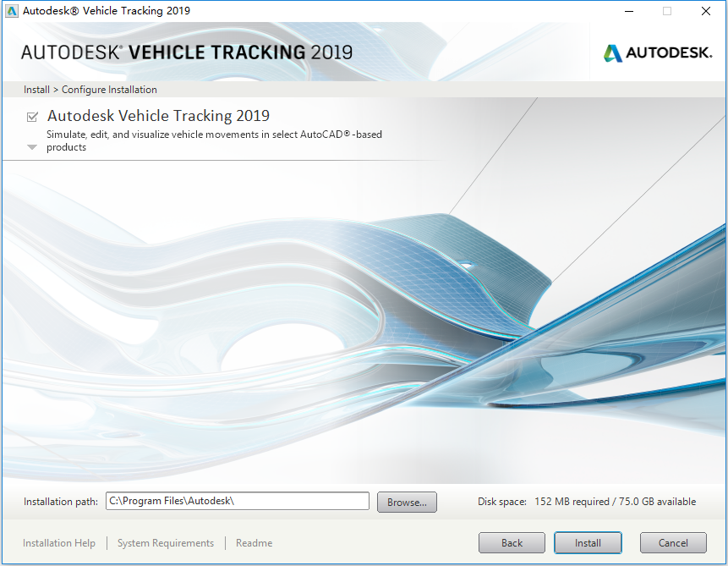Open the System Requirements link

[165, 543]
